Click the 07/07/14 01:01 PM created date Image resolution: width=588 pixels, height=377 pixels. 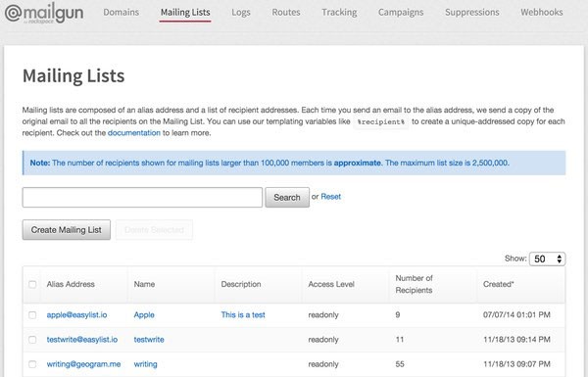516,314
